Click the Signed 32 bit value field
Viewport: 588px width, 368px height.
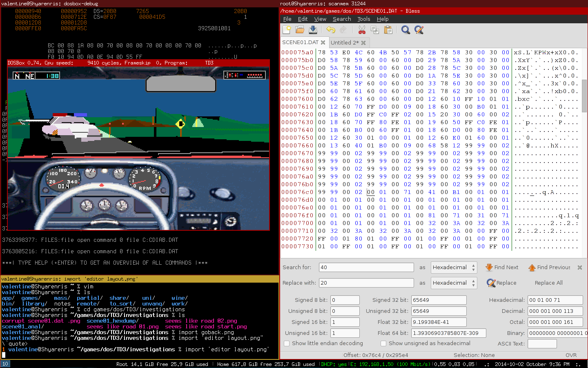point(439,300)
